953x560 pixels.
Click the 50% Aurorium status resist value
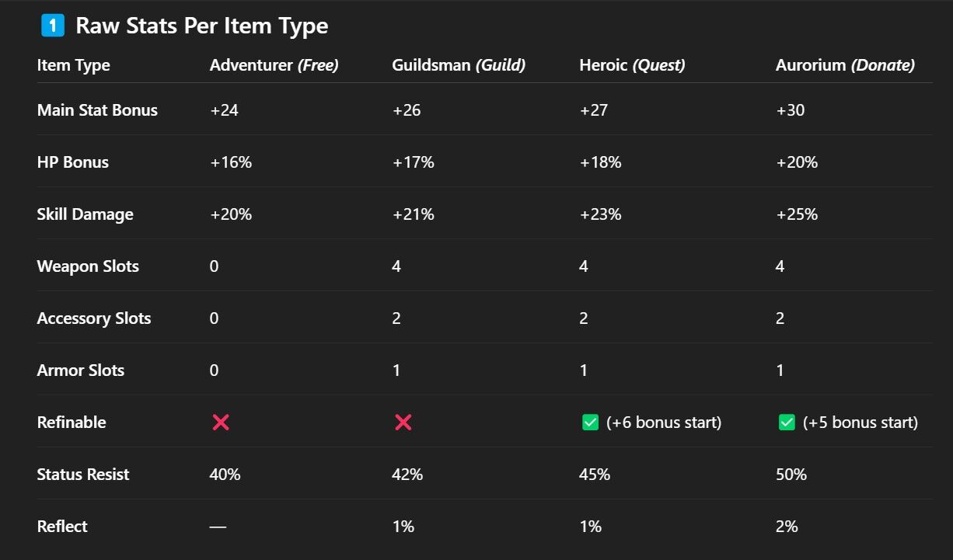coord(791,474)
